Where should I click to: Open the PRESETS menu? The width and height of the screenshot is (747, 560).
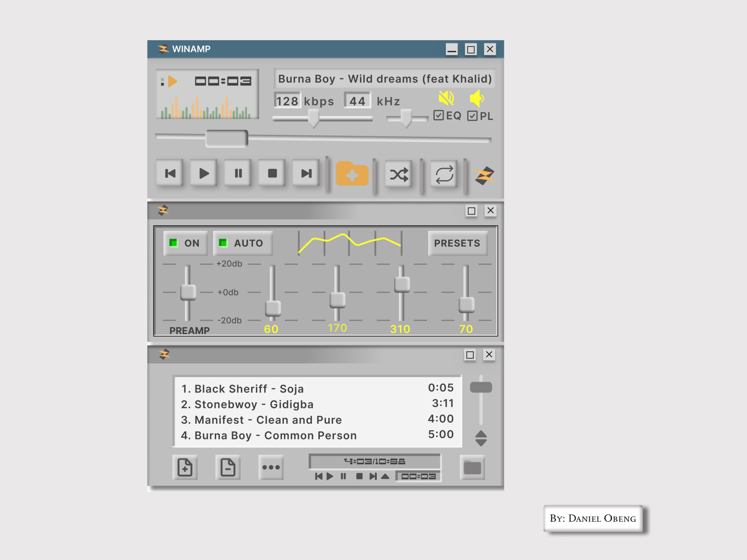pos(458,243)
